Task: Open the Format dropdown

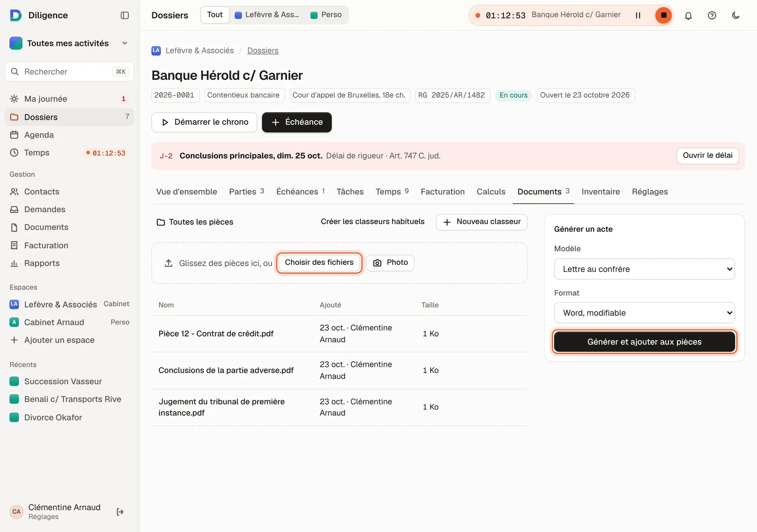Action: pyautogui.click(x=644, y=313)
